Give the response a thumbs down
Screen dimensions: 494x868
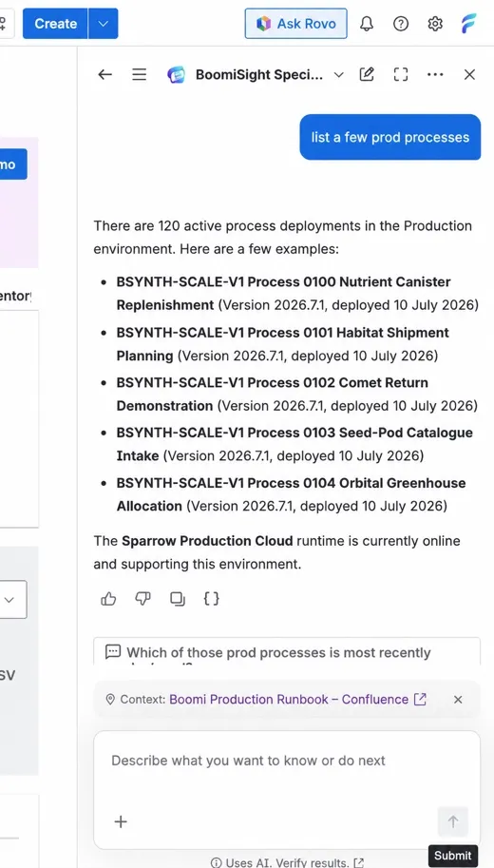tap(142, 598)
